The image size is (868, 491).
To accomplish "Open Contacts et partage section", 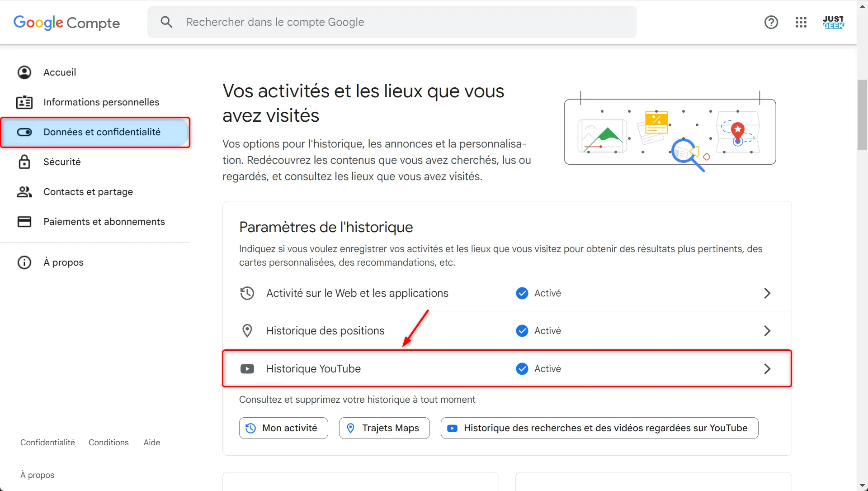I will click(95, 192).
